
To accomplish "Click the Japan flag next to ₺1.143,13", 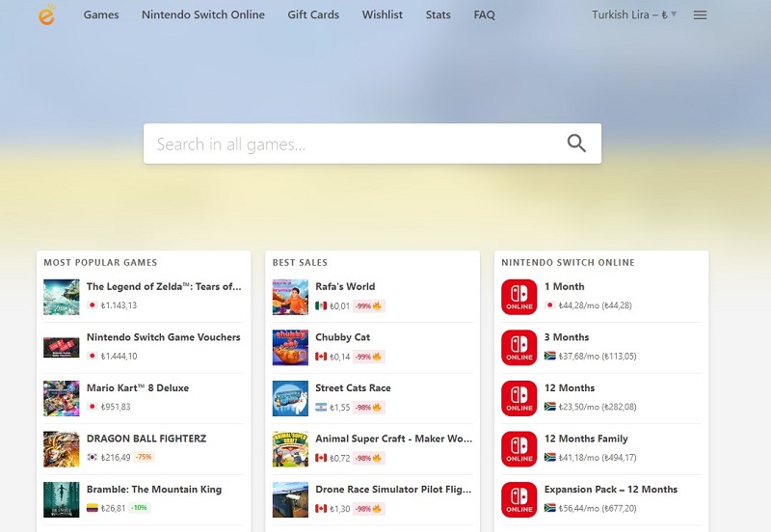I will (92, 306).
